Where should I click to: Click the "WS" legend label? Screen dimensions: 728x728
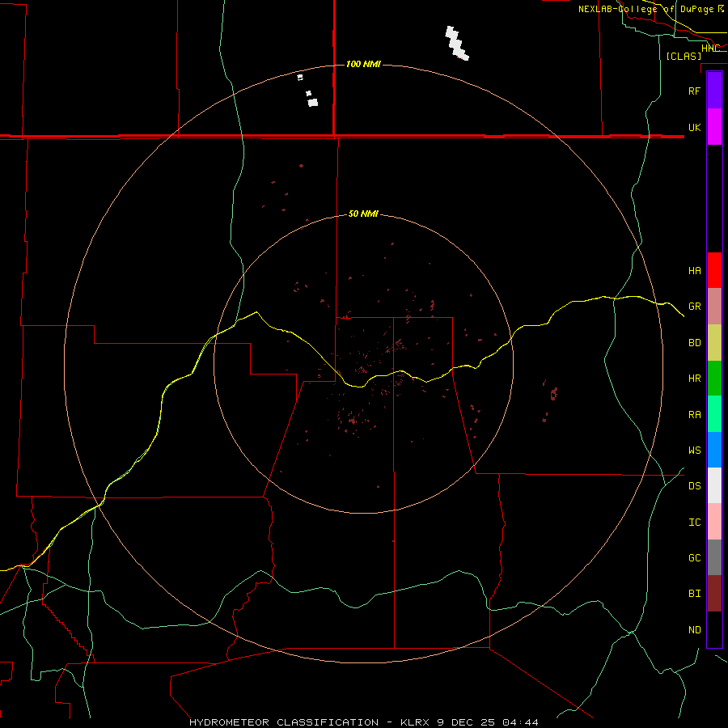(x=695, y=450)
